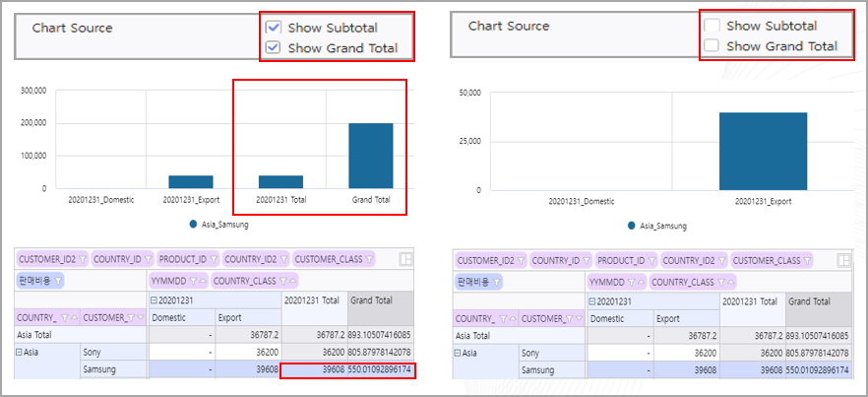Collapse 20201231 column group in left pivot grid
This screenshot has width=868, height=397.
155,300
